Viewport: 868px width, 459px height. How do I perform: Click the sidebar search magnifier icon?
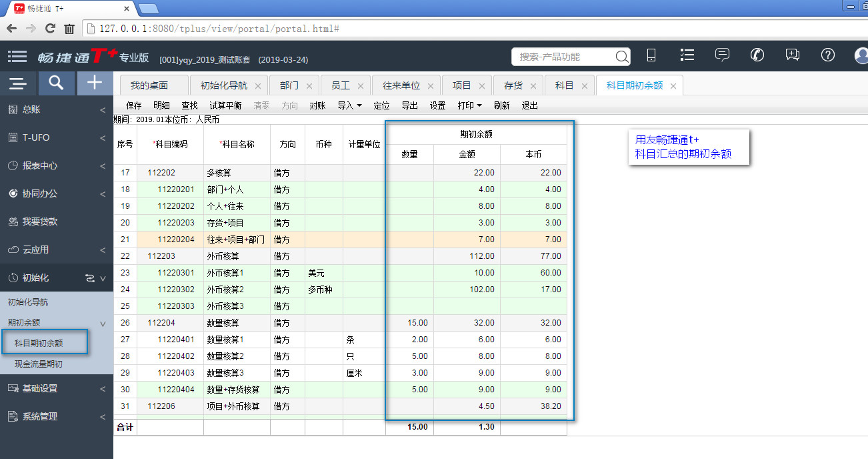click(x=56, y=83)
